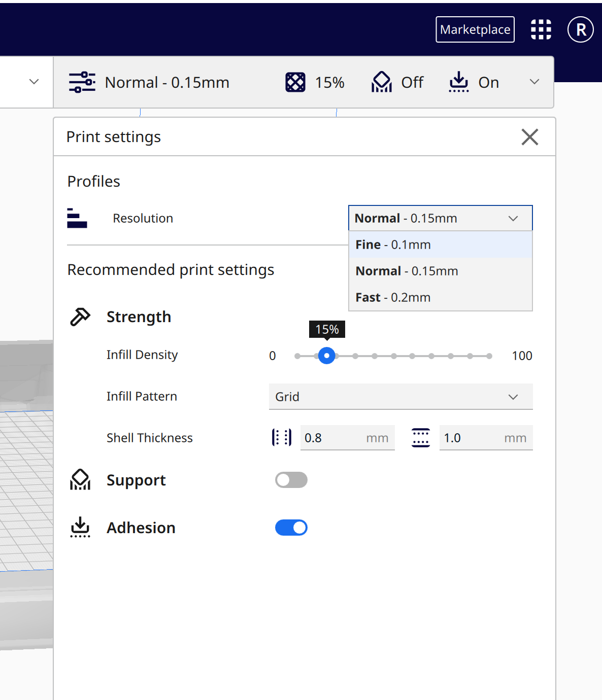Select the Fast - 0.2mm option
Viewport: 602px width, 700px height.
pyautogui.click(x=440, y=297)
